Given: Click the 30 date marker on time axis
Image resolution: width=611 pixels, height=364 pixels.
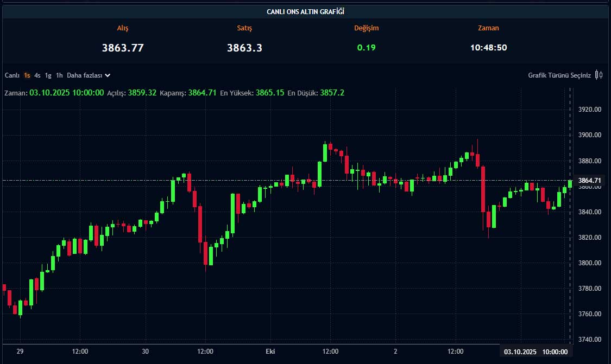Looking at the screenshot, I should point(145,352).
